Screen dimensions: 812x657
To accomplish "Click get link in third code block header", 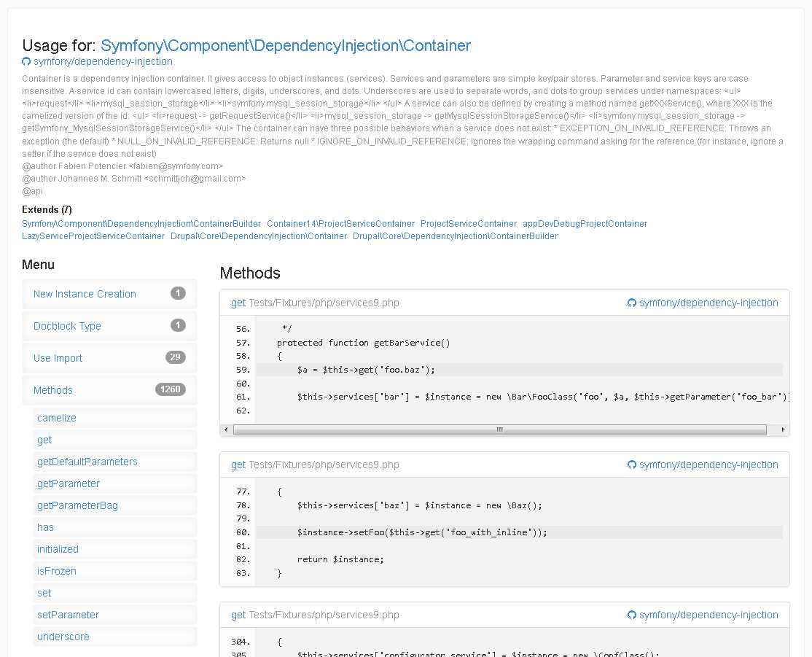I will point(238,615).
